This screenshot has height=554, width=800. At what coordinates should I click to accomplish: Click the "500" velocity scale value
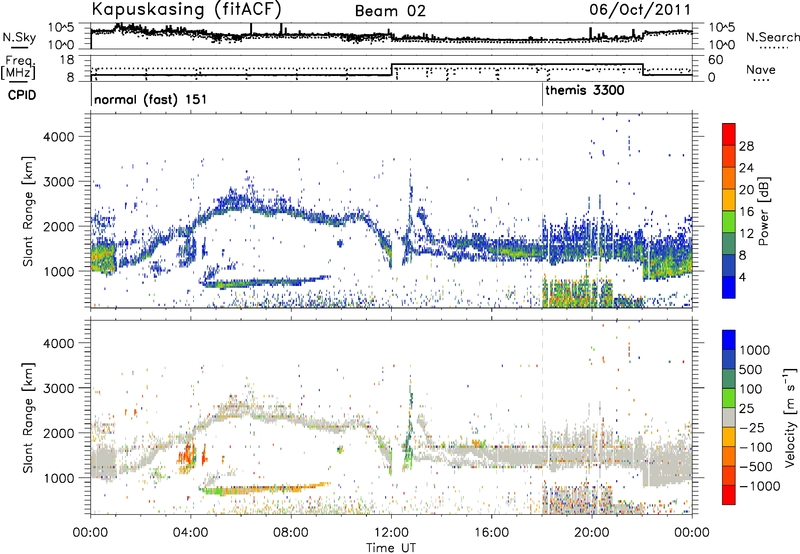(x=751, y=370)
